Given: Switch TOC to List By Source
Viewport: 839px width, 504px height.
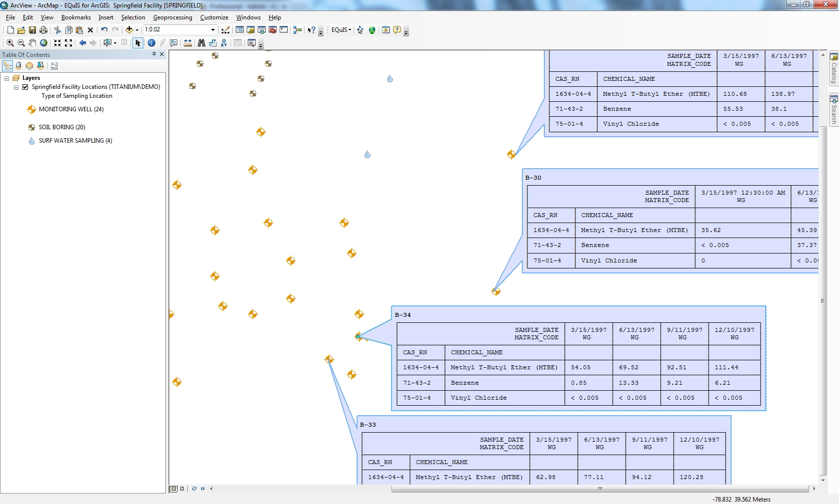Looking at the screenshot, I should pos(18,66).
